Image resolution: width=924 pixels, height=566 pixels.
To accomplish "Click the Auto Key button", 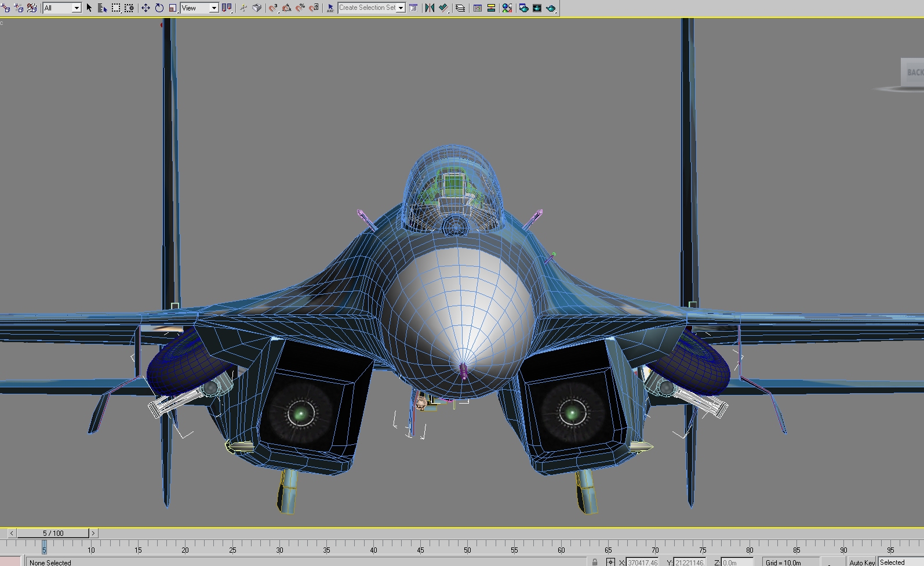I will pos(861,562).
